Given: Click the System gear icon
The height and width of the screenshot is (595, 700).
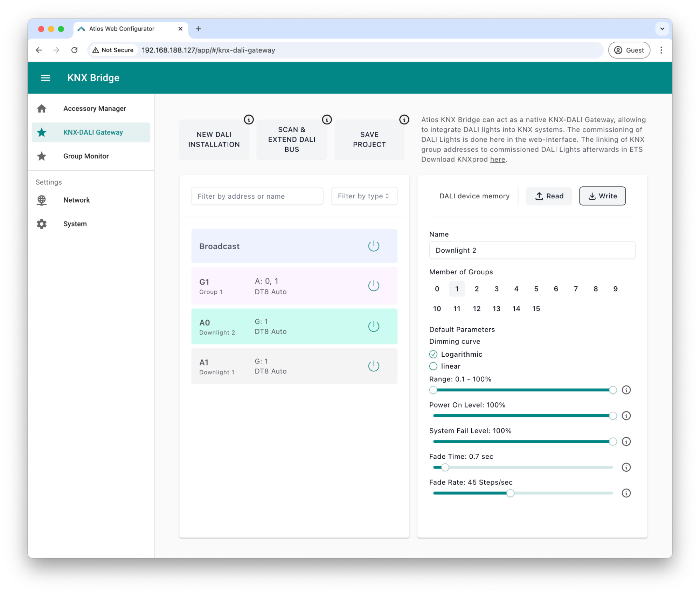Looking at the screenshot, I should (42, 224).
